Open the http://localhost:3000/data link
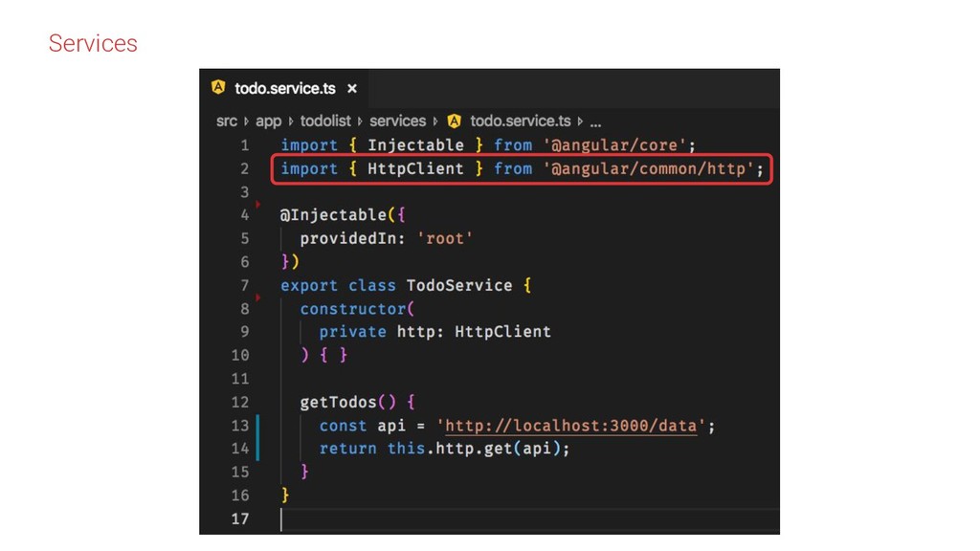This screenshot has width=980, height=551. pyautogui.click(x=570, y=426)
